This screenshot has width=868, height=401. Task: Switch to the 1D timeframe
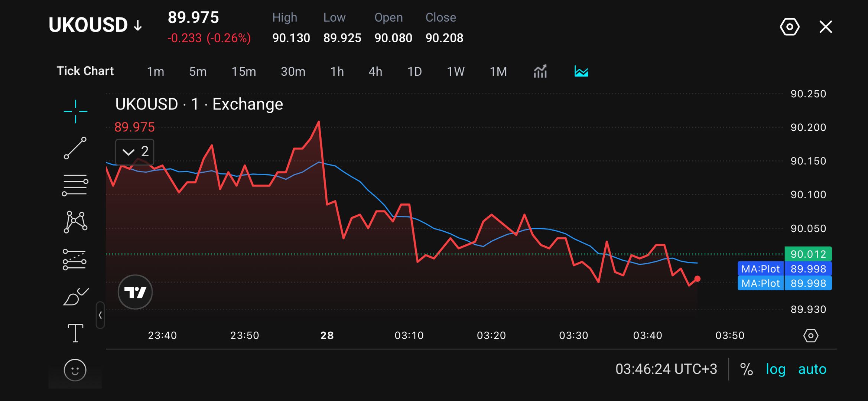[x=415, y=71]
